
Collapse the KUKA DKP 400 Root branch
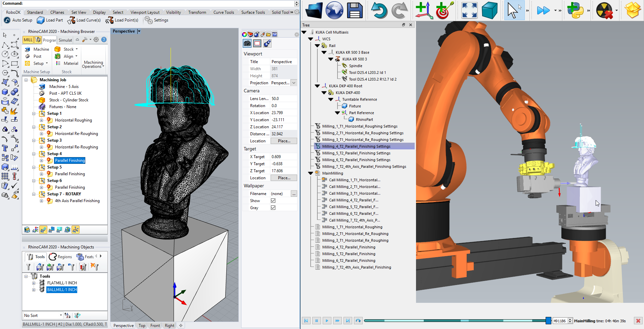click(317, 86)
